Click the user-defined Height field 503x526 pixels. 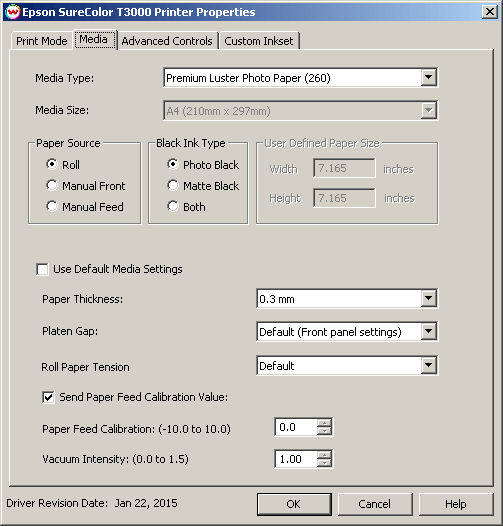(344, 198)
